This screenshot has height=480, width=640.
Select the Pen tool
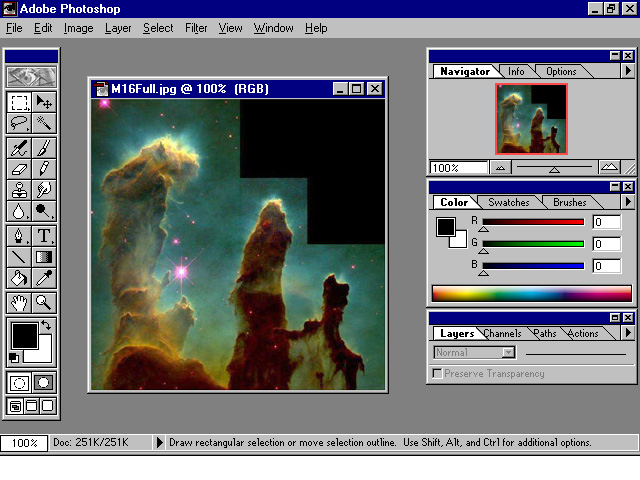[19, 236]
